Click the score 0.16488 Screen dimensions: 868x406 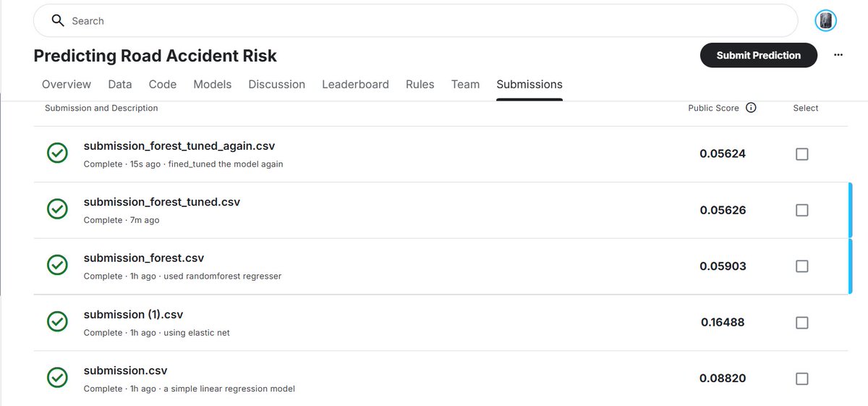pyautogui.click(x=723, y=322)
